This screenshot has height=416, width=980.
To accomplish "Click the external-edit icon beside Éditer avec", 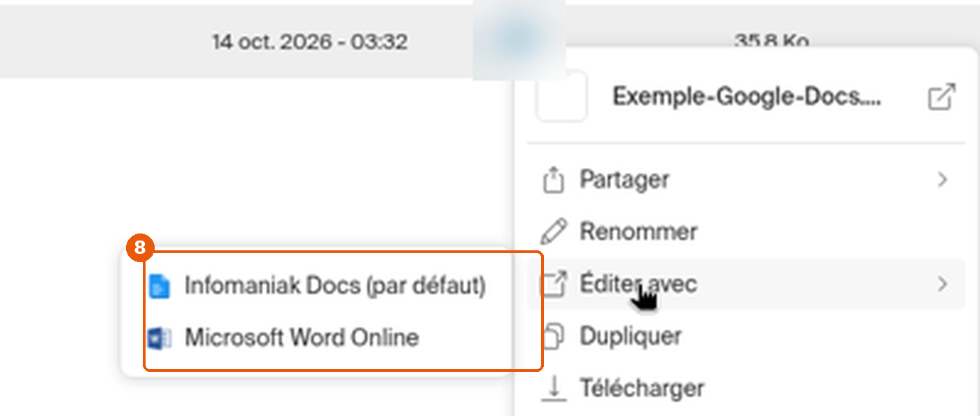I will click(554, 284).
